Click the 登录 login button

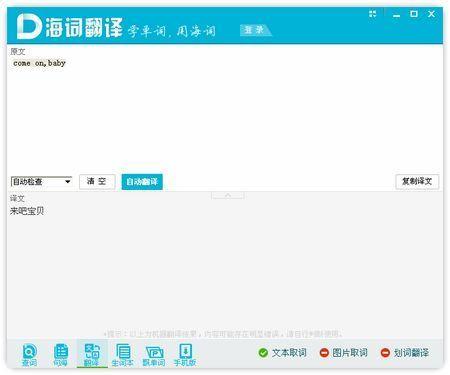255,30
